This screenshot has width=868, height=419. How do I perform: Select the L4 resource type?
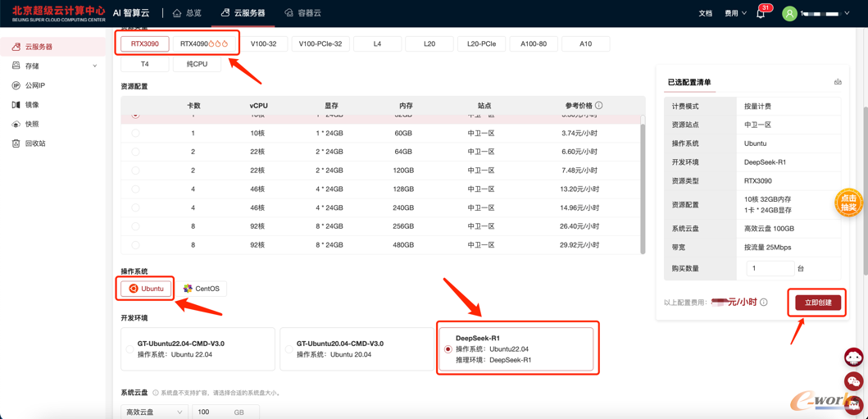(x=378, y=43)
